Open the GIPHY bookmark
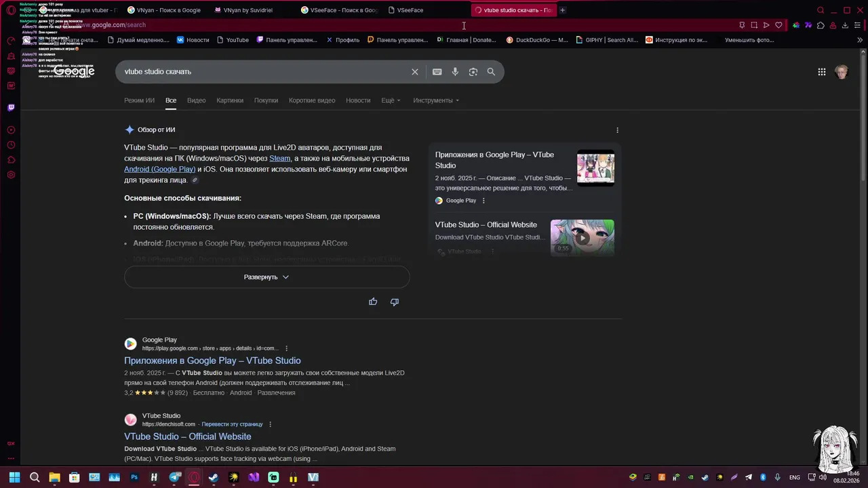This screenshot has width=868, height=488. (607, 40)
